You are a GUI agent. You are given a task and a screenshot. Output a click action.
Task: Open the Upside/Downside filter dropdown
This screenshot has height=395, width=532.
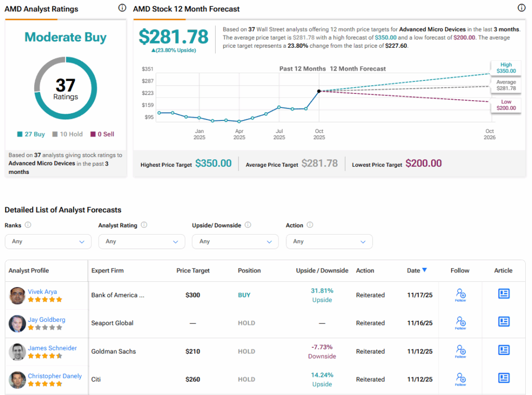(235, 241)
